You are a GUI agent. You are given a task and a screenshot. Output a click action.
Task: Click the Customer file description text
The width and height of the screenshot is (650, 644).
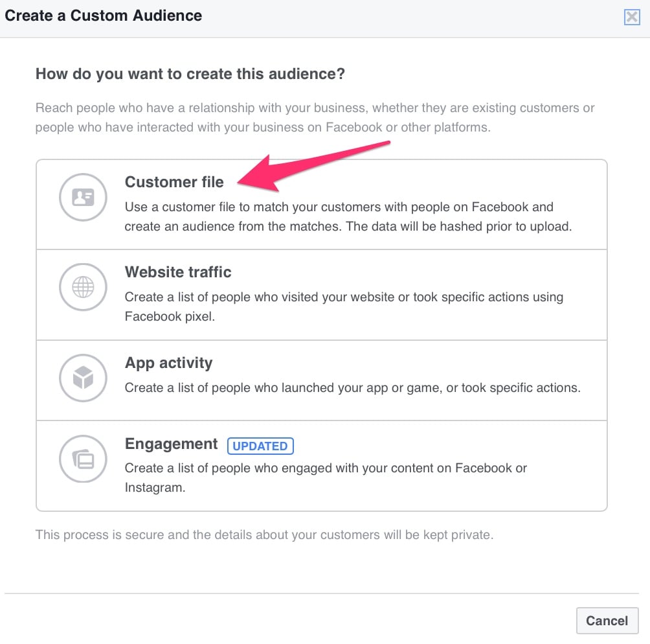click(x=348, y=216)
